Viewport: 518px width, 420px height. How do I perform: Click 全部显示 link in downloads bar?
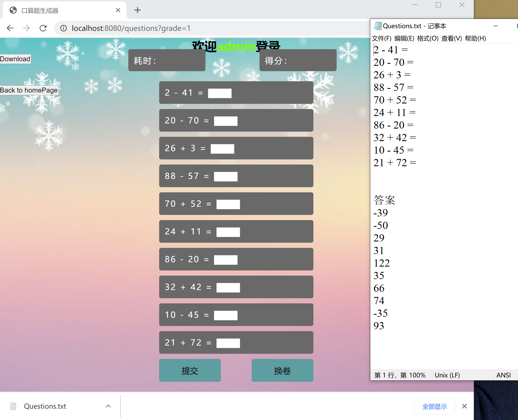[434, 406]
